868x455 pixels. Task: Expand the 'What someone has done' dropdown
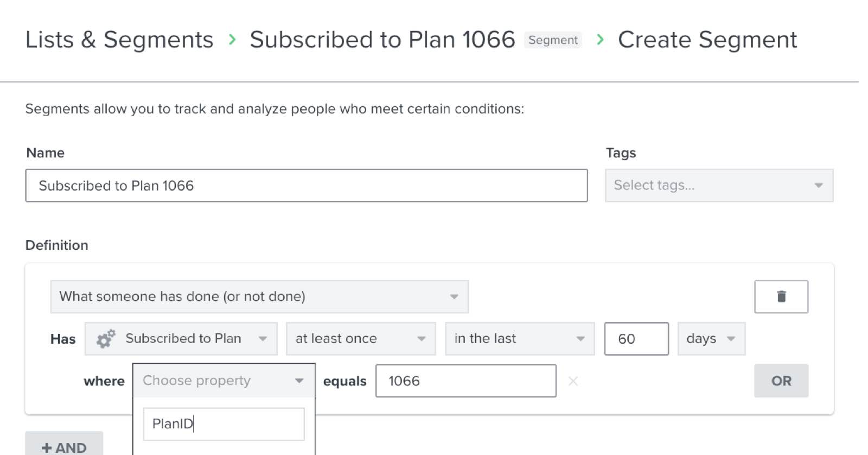(259, 296)
